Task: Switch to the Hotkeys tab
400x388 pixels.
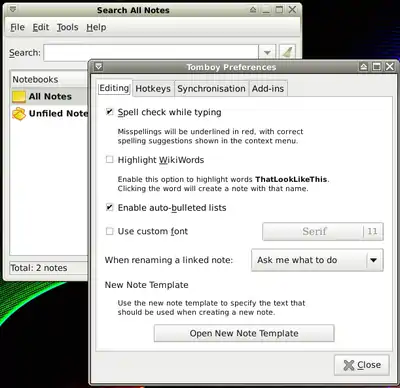Action: 153,89
